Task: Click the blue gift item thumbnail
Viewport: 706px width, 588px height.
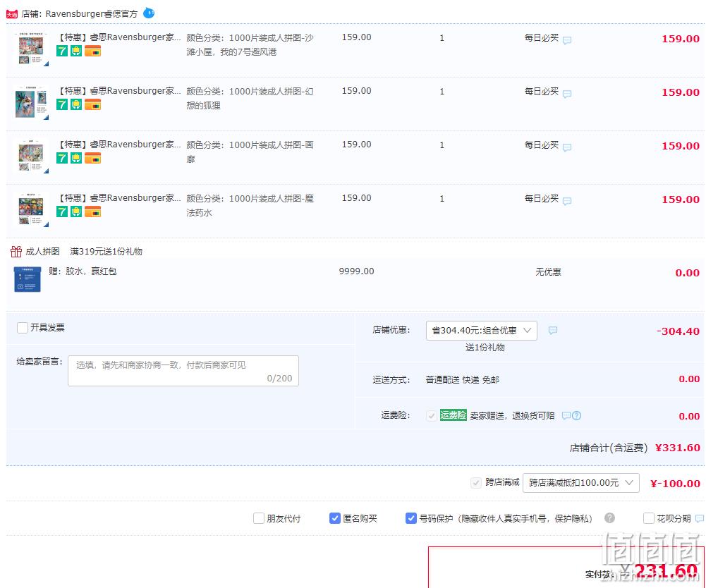Action: tap(28, 280)
